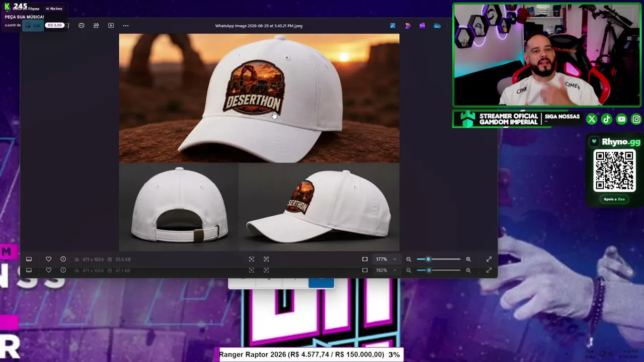Click fit-to-window icon beside 192%
The width and height of the screenshot is (644, 362).
pos(365,270)
